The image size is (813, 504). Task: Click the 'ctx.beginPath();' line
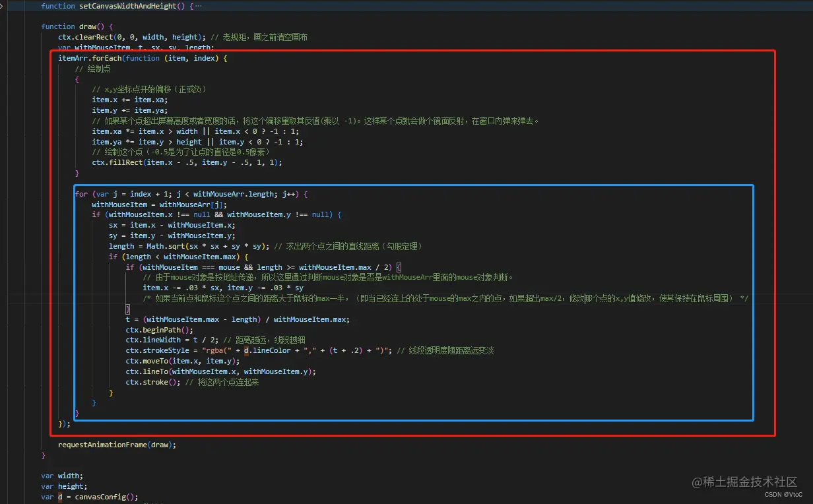[160, 330]
